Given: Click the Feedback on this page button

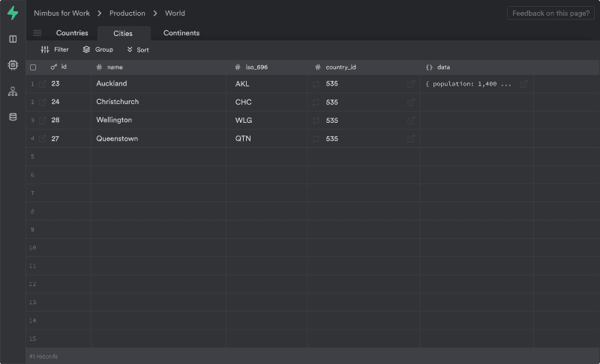Looking at the screenshot, I should 550,13.
